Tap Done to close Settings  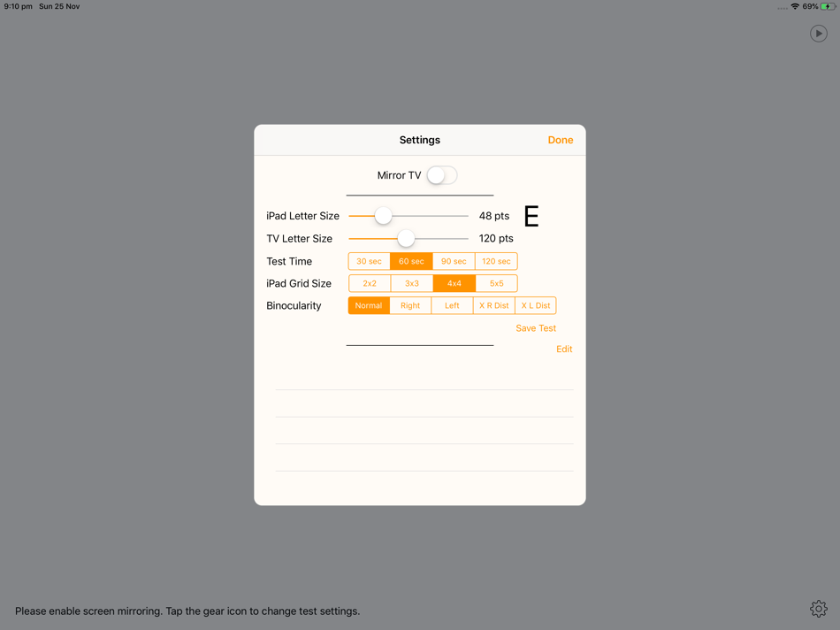561,140
